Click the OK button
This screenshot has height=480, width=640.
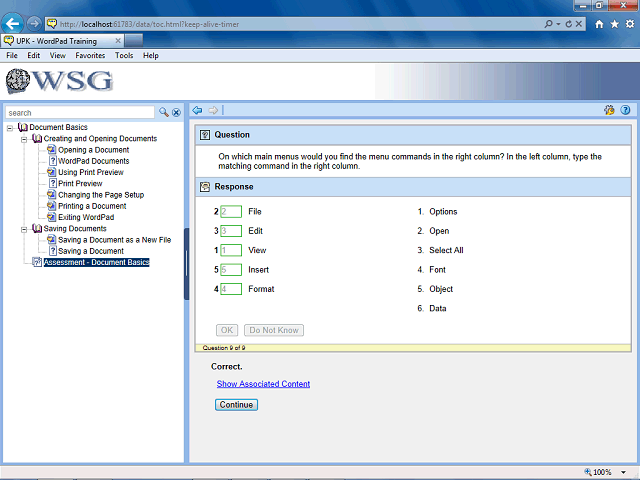227,330
